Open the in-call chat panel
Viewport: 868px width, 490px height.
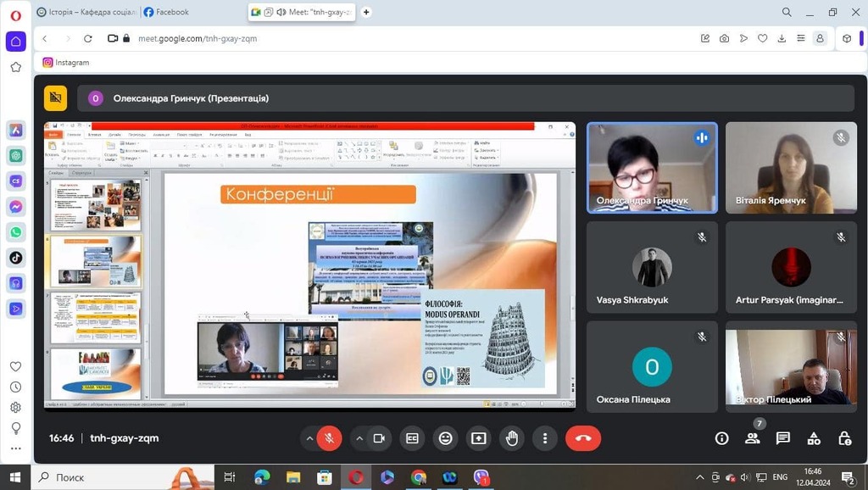(783, 438)
